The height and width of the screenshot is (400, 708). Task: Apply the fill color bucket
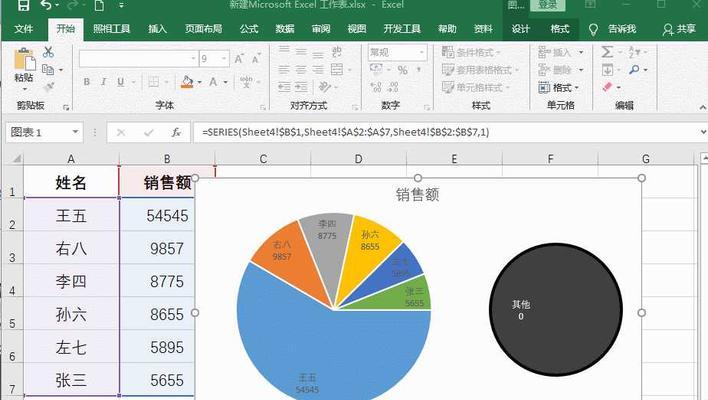[187, 82]
